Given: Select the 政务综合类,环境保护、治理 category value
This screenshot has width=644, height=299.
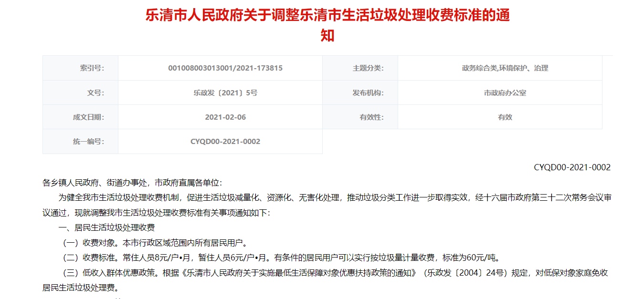Looking at the screenshot, I should click(505, 68).
